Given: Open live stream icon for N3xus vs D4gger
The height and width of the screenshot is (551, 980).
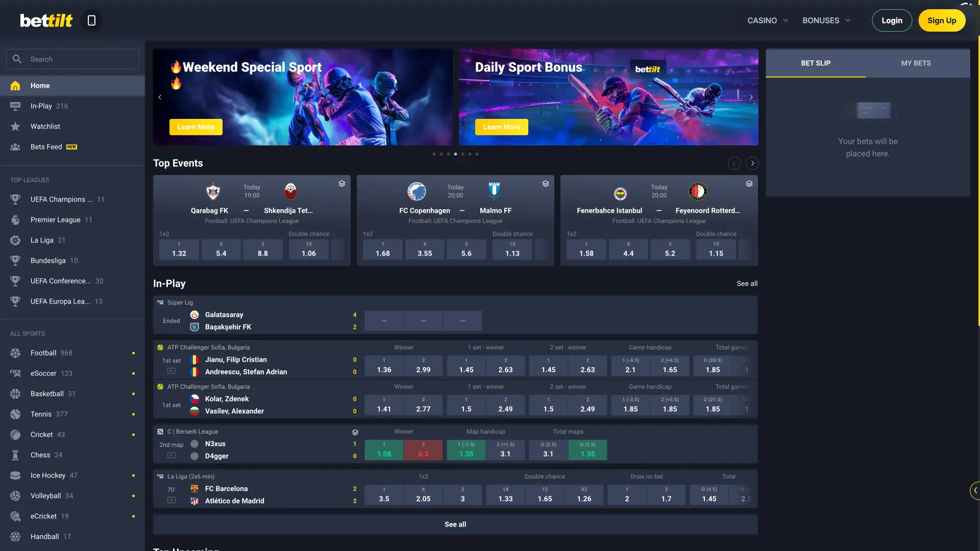Looking at the screenshot, I should click(171, 455).
